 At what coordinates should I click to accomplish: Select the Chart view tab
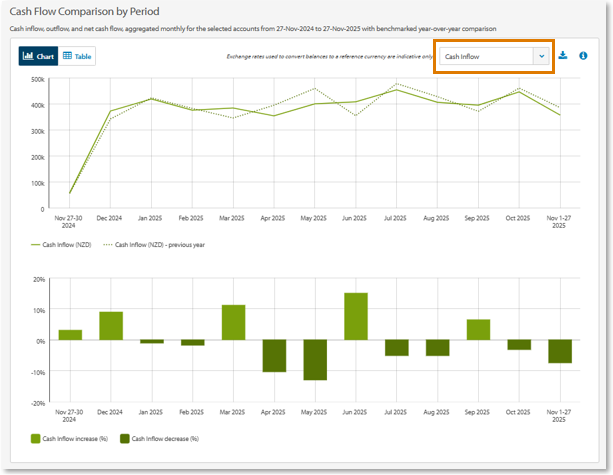click(x=38, y=57)
